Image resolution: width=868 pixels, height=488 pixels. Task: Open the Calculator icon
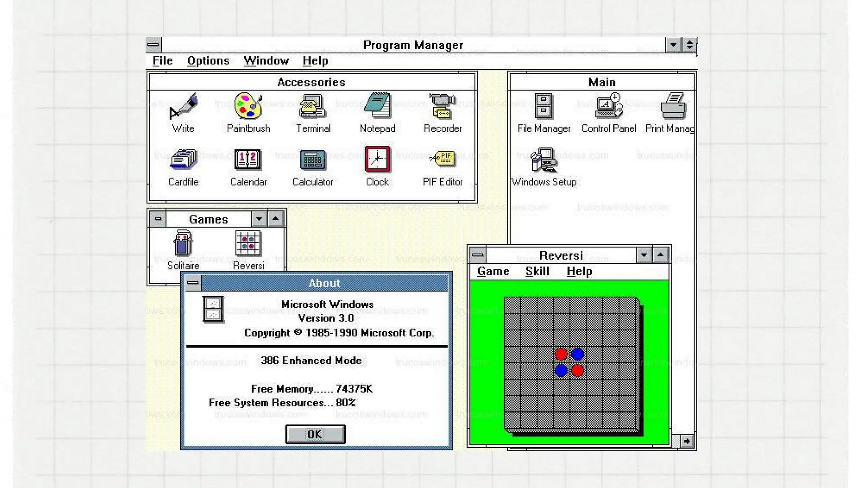[x=313, y=160]
